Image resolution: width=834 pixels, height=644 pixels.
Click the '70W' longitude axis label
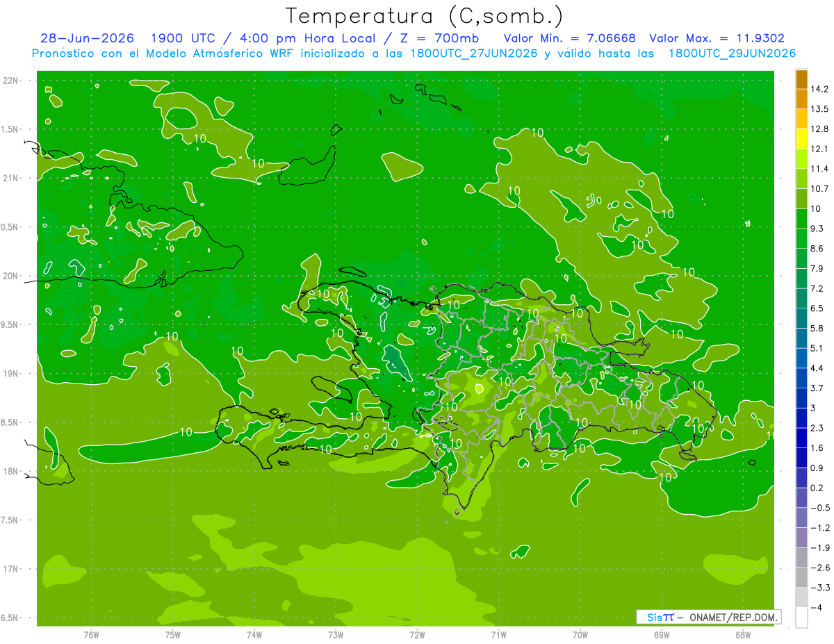[580, 635]
